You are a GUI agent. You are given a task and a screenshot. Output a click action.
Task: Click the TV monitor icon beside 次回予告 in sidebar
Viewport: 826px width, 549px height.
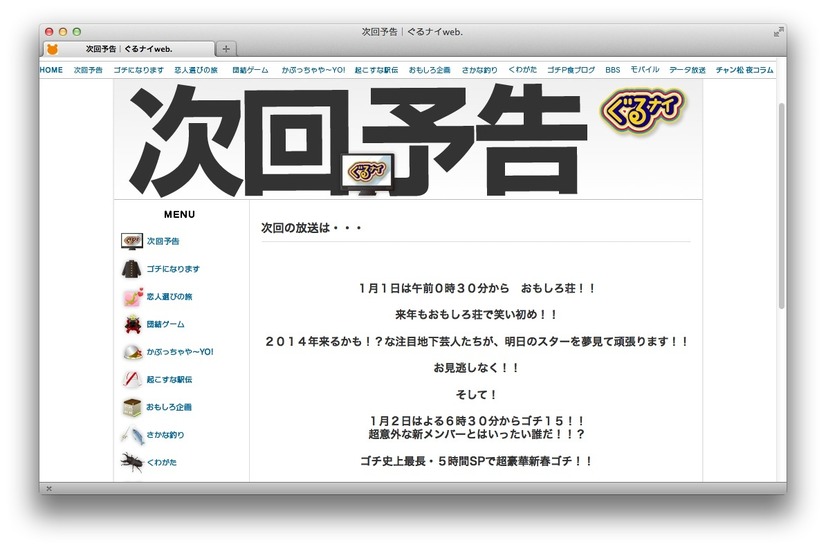click(131, 241)
